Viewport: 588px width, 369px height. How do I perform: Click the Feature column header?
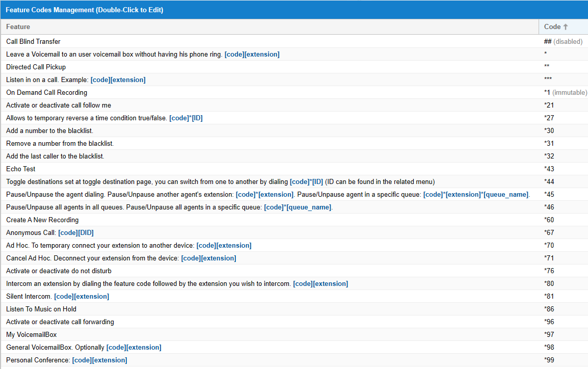pyautogui.click(x=18, y=27)
